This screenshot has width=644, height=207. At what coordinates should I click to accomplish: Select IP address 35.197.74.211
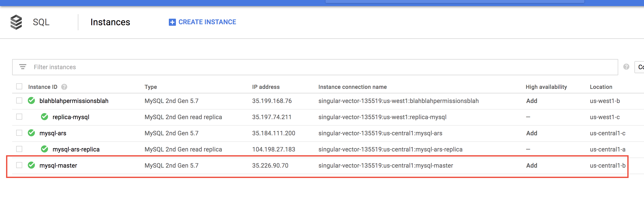[272, 117]
